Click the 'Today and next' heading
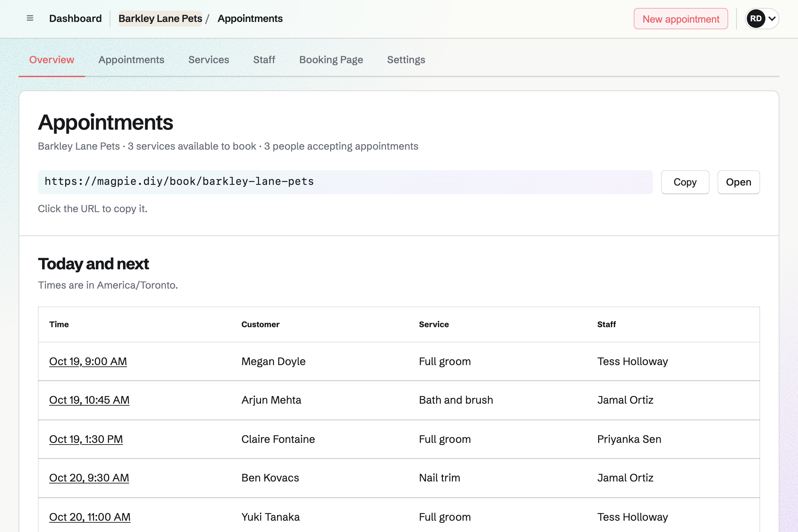798x532 pixels. coord(93,264)
